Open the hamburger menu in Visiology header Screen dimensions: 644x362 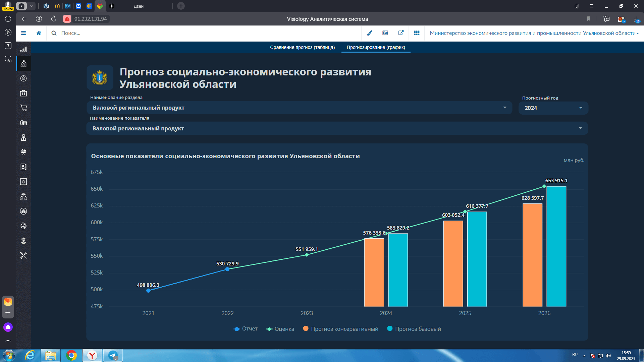[23, 33]
